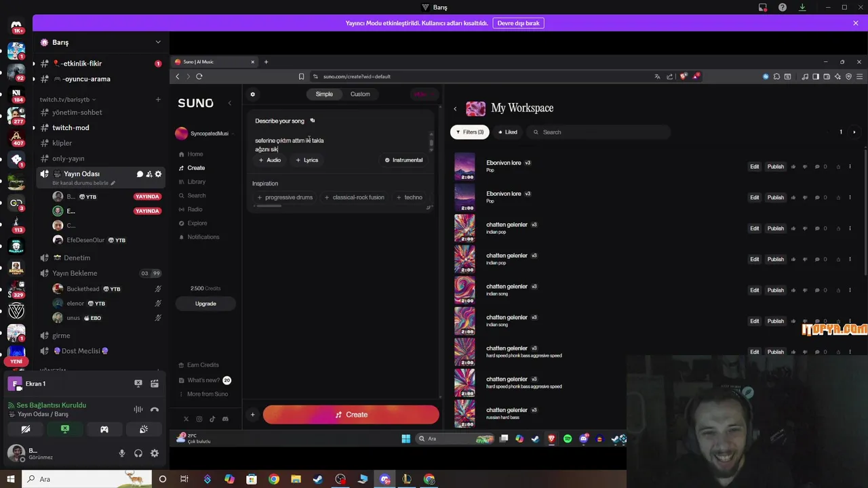
Task: Disconnect from voice with hang-up icon
Action: [155, 409]
